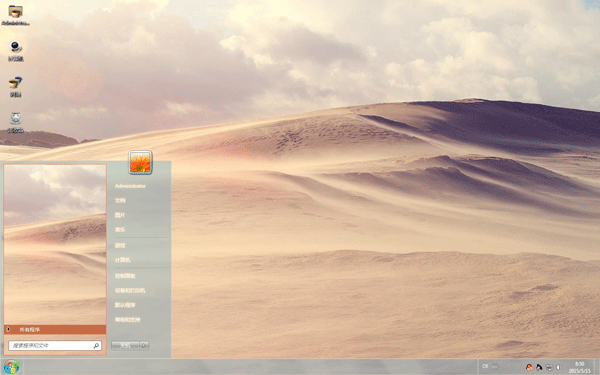Image resolution: width=600 pixels, height=375 pixels.
Task: Open the Recycle Bin desktop icon
Action: click(15, 122)
